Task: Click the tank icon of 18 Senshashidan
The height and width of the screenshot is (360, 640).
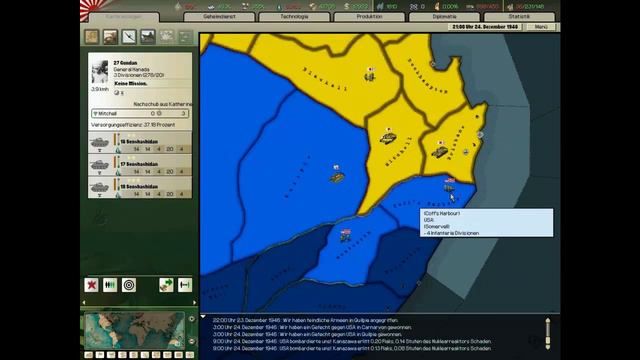Action: click(99, 187)
